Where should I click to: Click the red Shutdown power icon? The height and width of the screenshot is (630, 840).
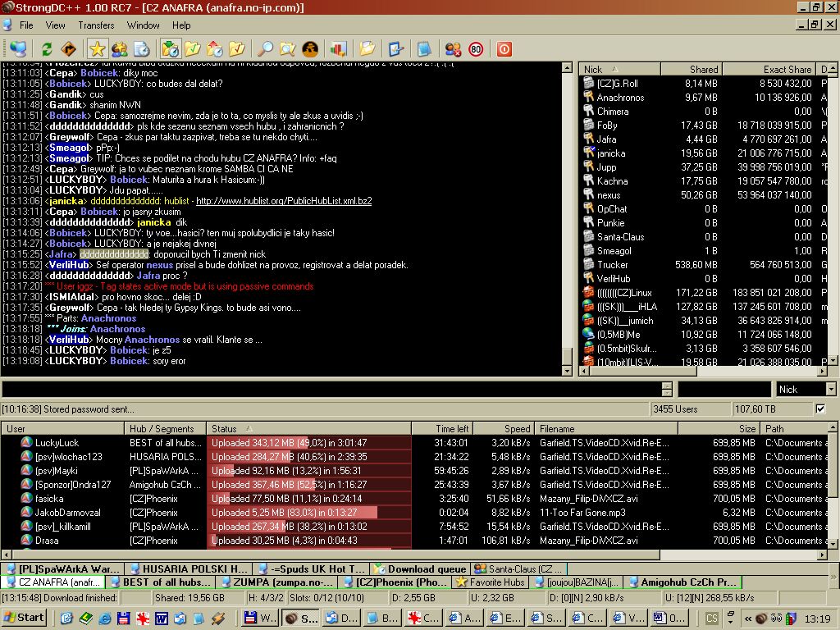tap(504, 49)
